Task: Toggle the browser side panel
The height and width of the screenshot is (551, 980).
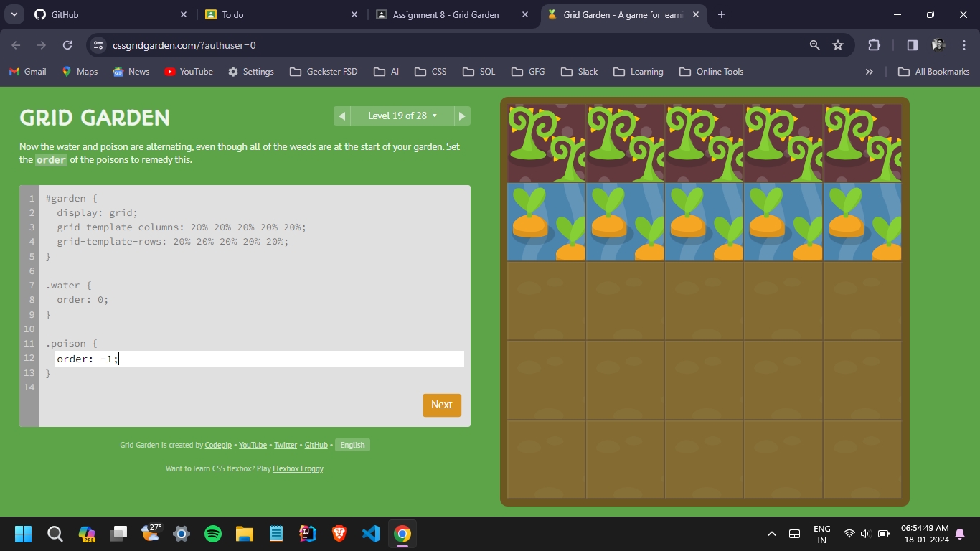Action: pos(912,45)
